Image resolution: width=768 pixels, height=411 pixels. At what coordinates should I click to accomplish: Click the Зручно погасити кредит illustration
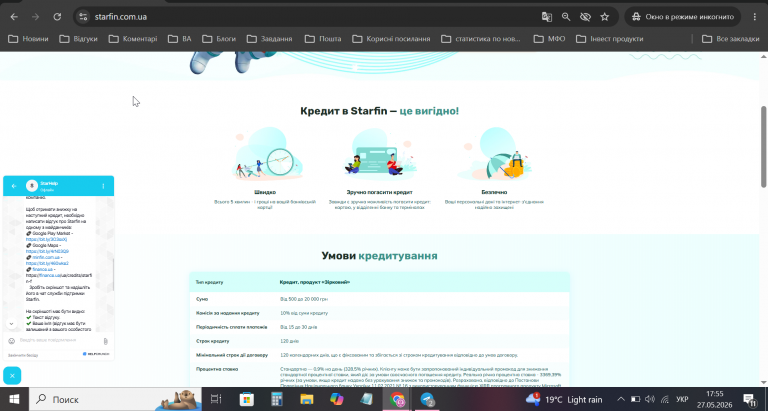point(380,153)
